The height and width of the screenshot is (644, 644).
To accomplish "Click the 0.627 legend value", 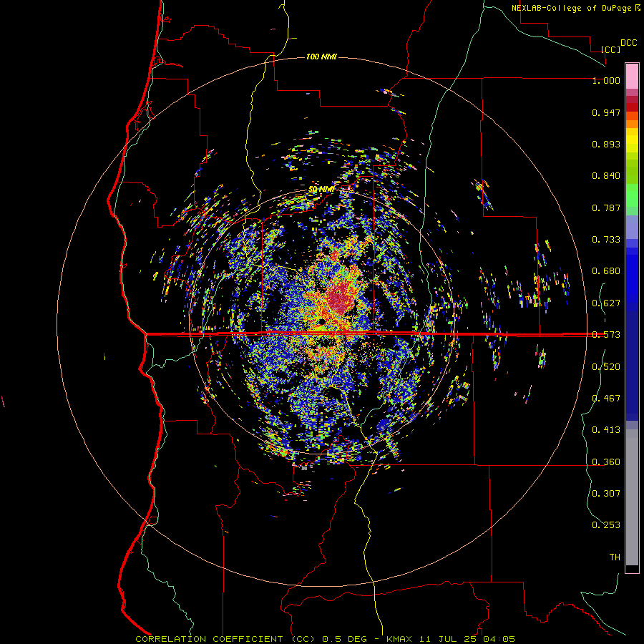I will click(606, 303).
